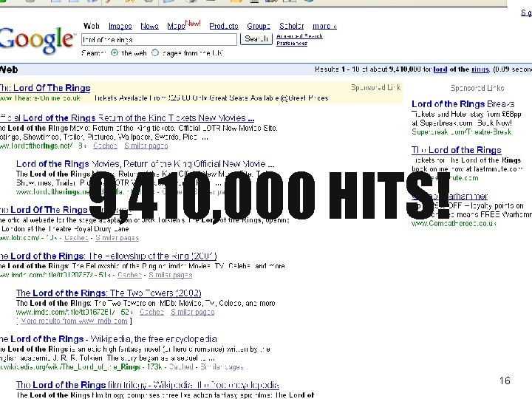Open Cached link for lotr.com result
Screen dimensions: 532x399
tap(76, 238)
